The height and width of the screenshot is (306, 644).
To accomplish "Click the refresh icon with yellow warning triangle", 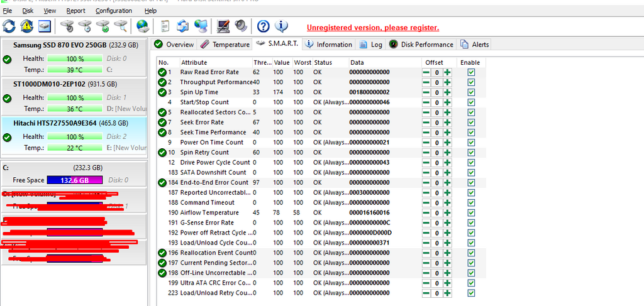I will pos(26,26).
